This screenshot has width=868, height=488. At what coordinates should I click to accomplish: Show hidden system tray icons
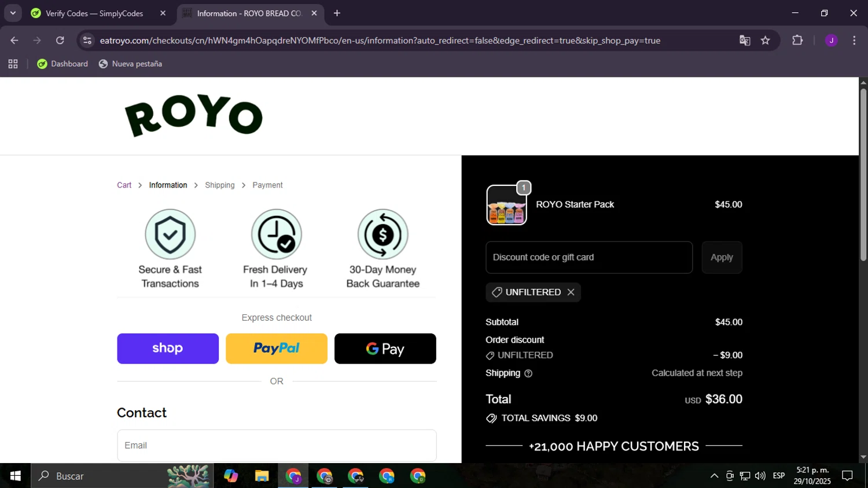[714, 476]
